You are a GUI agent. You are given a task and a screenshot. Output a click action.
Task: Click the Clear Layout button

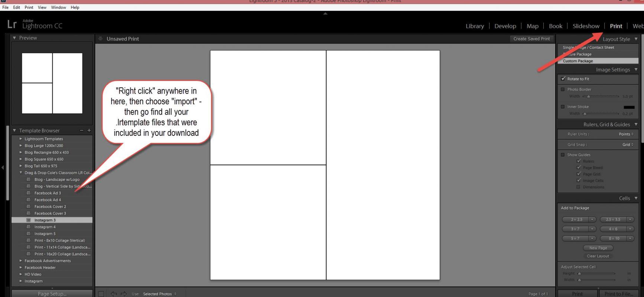598,256
